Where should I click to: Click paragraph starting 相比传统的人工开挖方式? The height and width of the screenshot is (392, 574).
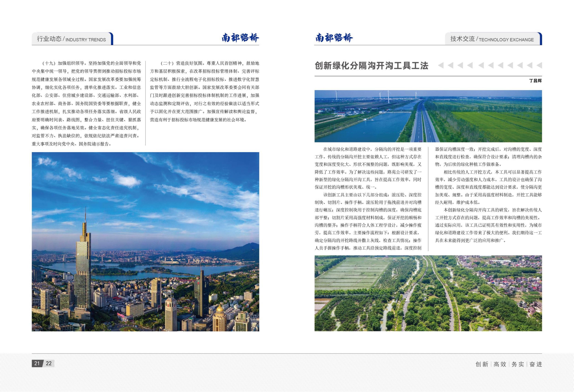click(x=489, y=187)
